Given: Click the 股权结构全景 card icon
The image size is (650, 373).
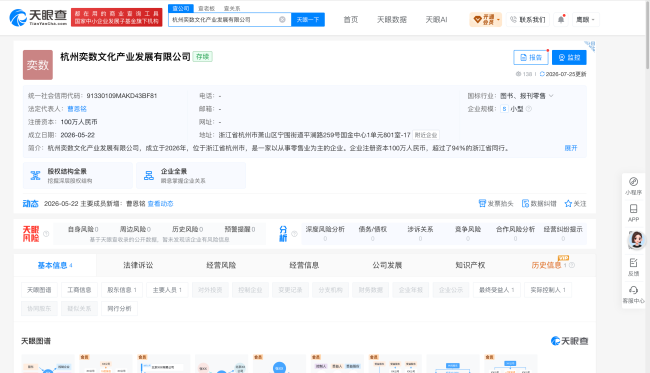Looking at the screenshot, I should click(x=36, y=175).
